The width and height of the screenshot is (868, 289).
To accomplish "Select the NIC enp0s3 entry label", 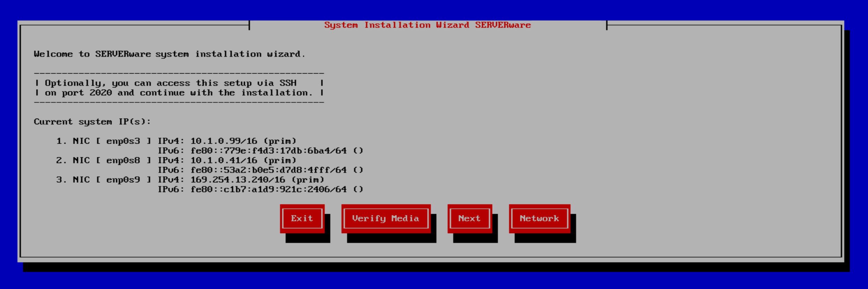I will click(103, 141).
